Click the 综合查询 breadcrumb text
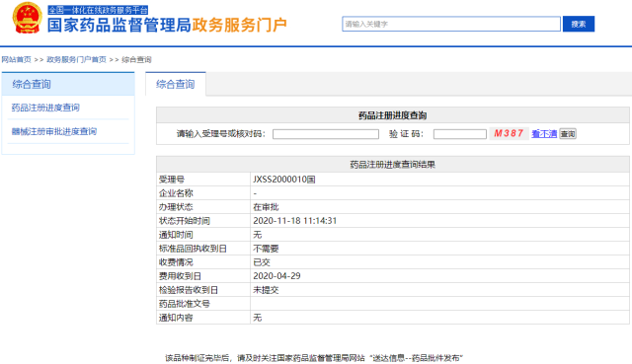The image size is (632, 364). (136, 59)
